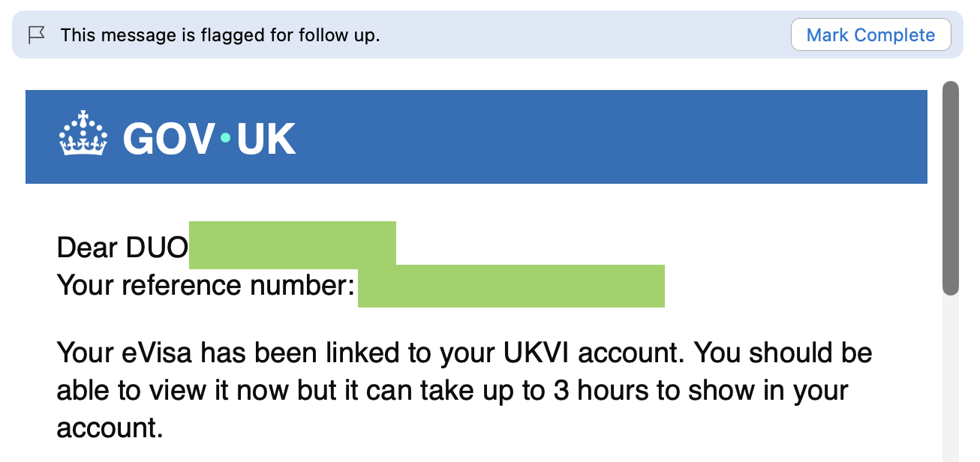This screenshot has height=462, width=980.
Task: Click the final word account. in paragraph
Action: 110,427
